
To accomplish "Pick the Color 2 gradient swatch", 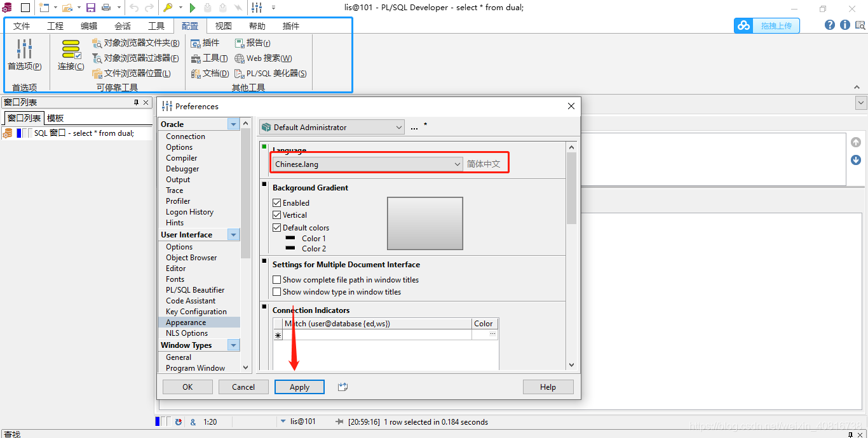I will (290, 248).
